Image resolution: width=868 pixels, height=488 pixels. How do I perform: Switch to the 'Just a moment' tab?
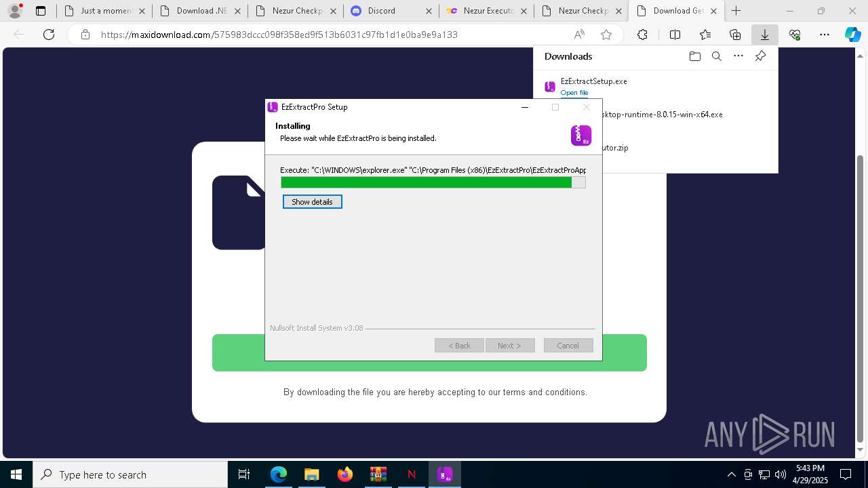click(104, 11)
